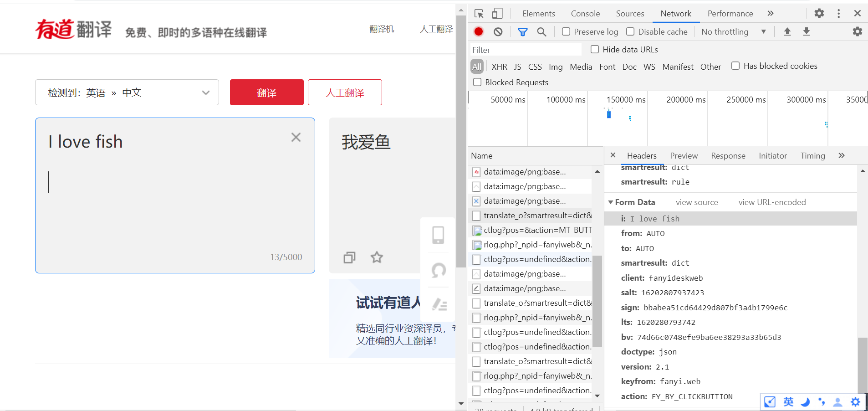Switch to the Elements tab
Viewport: 868px width, 411px height.
pos(539,14)
